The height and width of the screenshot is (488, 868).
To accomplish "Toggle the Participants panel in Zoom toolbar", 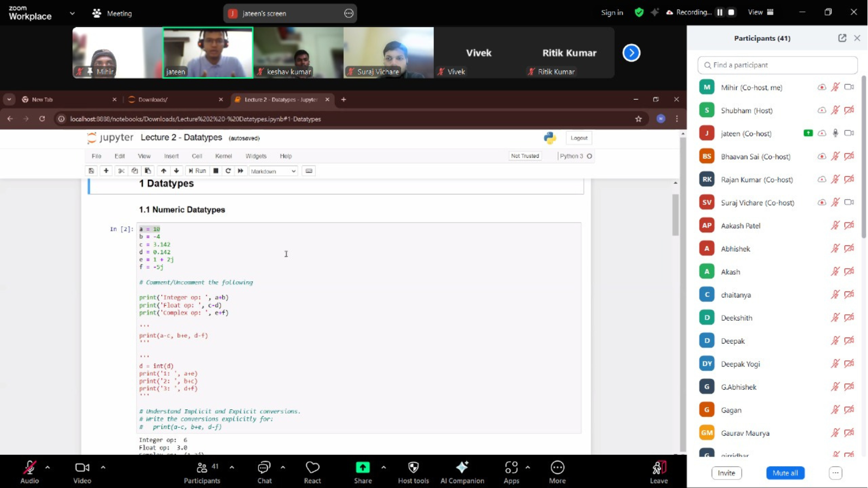I will pos(202,471).
